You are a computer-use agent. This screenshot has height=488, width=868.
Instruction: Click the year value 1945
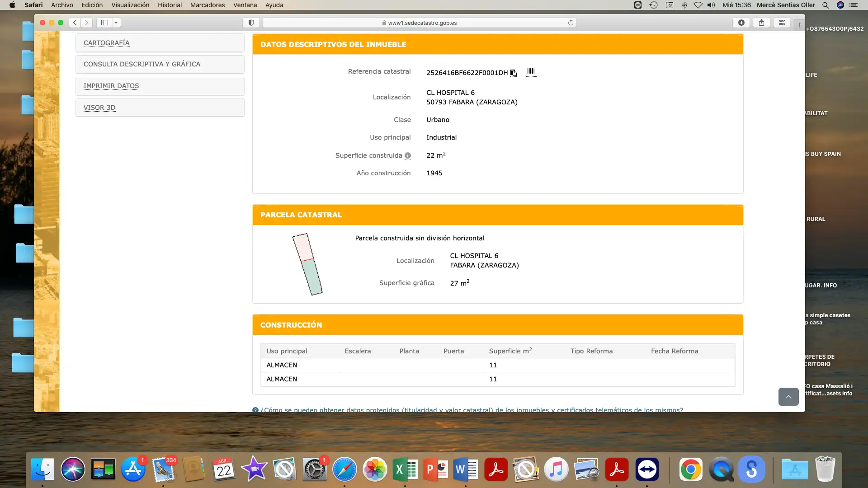tap(434, 173)
